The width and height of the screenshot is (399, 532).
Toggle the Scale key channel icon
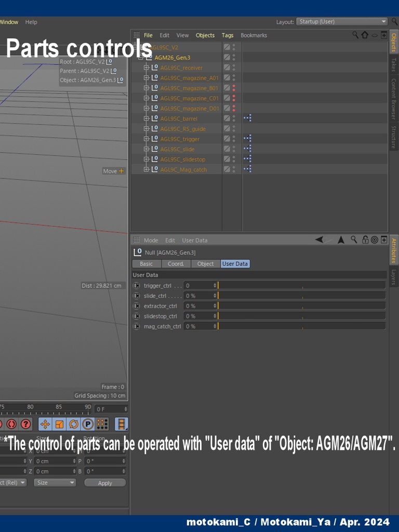[x=59, y=424]
